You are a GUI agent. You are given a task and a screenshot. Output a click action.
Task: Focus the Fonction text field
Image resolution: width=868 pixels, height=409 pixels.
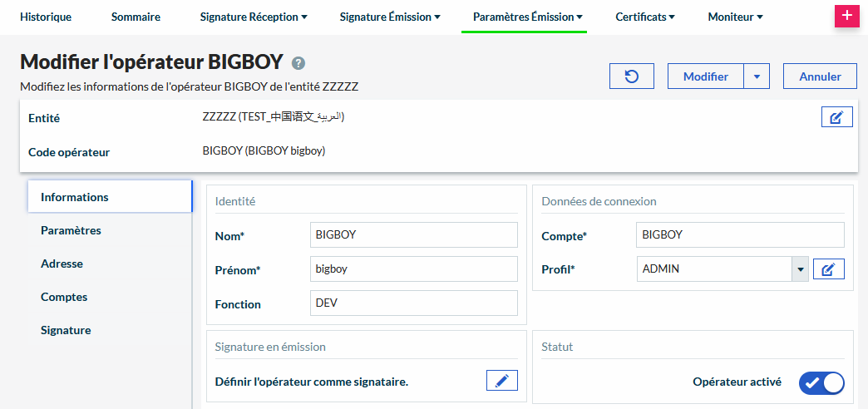413,303
